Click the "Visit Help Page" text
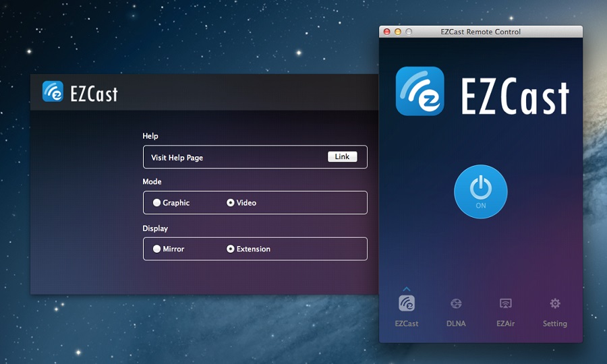Screen dimensions: 607x364 (x=177, y=158)
